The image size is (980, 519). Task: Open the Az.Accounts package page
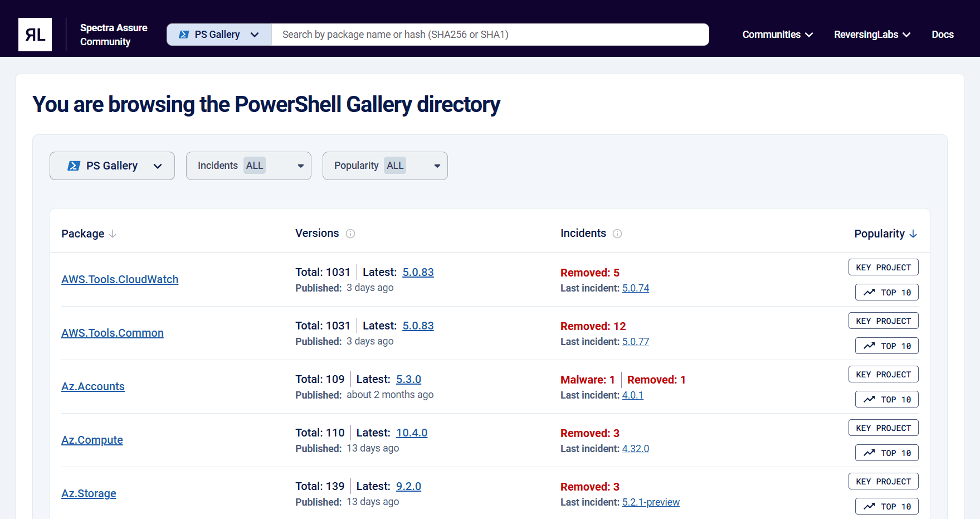click(93, 386)
